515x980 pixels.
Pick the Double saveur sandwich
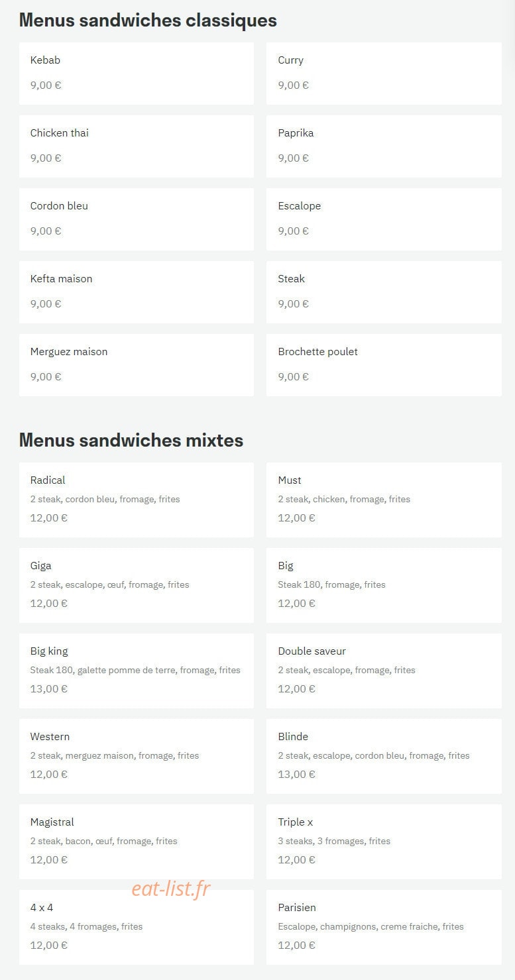pos(384,671)
